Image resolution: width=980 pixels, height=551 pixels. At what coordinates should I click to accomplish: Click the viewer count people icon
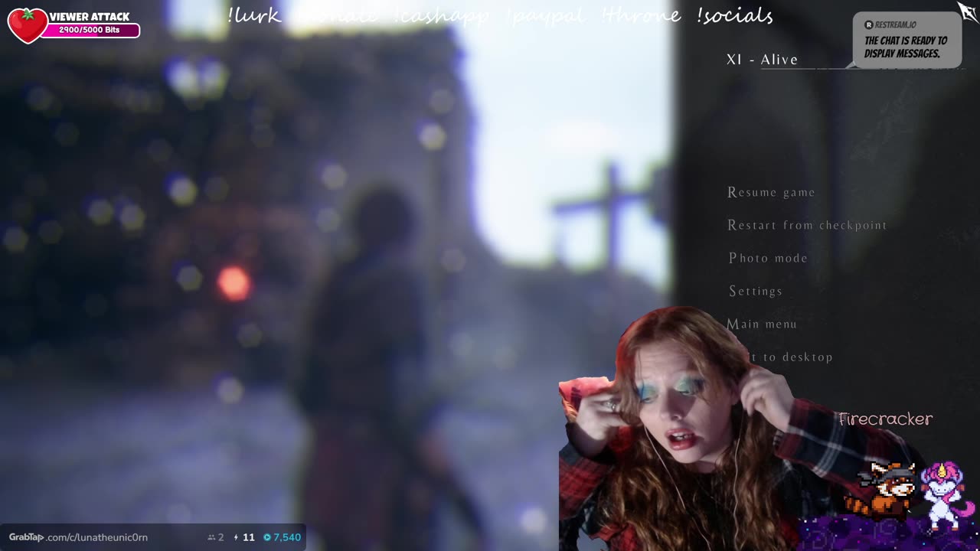click(211, 537)
